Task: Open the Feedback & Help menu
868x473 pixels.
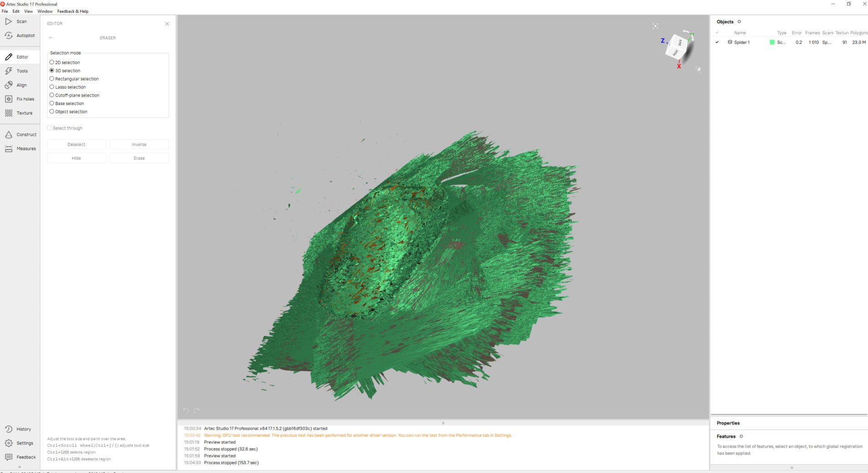Action: [73, 11]
